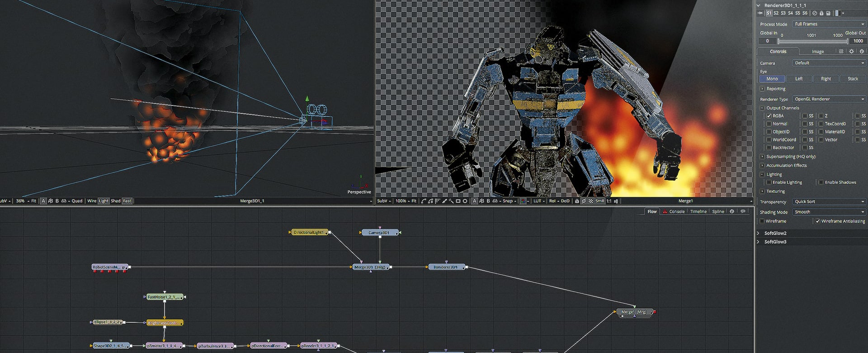Screen dimensions: 868x353
Task: Enable the Enable Lighting checkbox
Action: click(x=769, y=182)
